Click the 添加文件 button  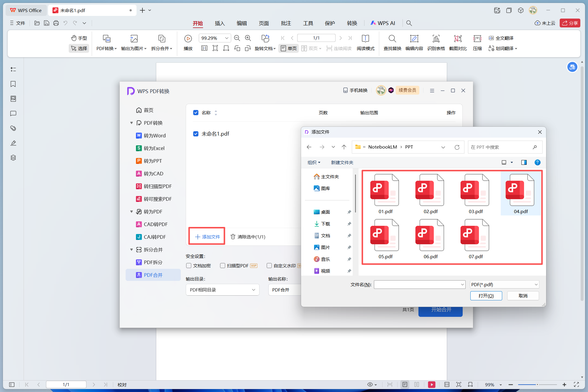click(x=207, y=237)
